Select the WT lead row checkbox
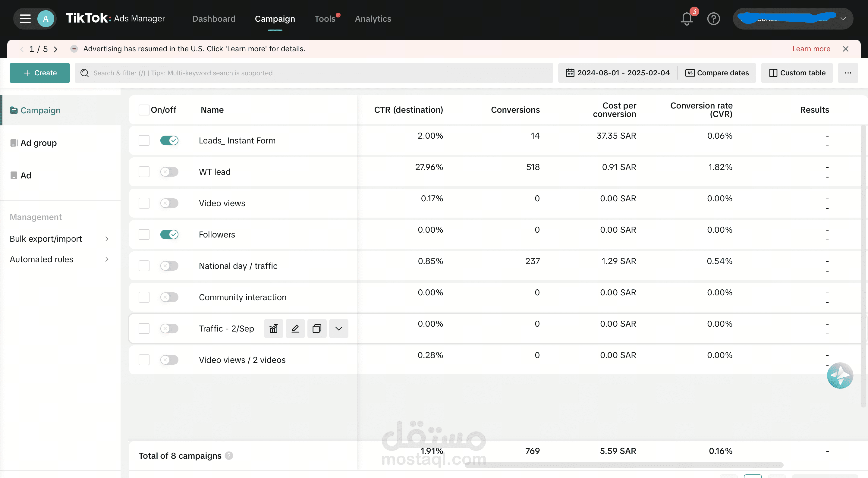This screenshot has width=868, height=478. point(144,172)
